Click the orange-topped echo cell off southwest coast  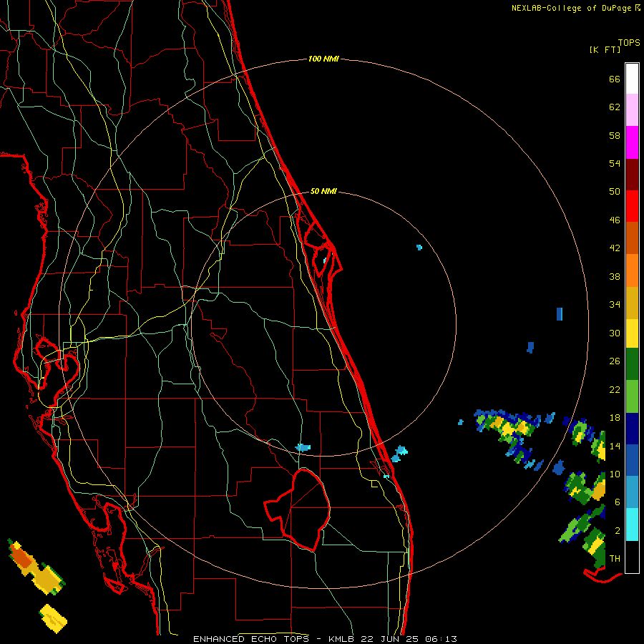36,567
